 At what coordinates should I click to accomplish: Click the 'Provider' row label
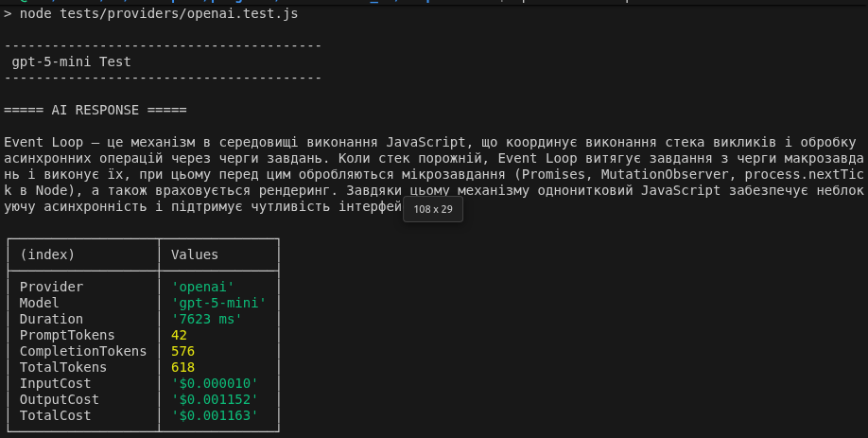[x=51, y=287]
